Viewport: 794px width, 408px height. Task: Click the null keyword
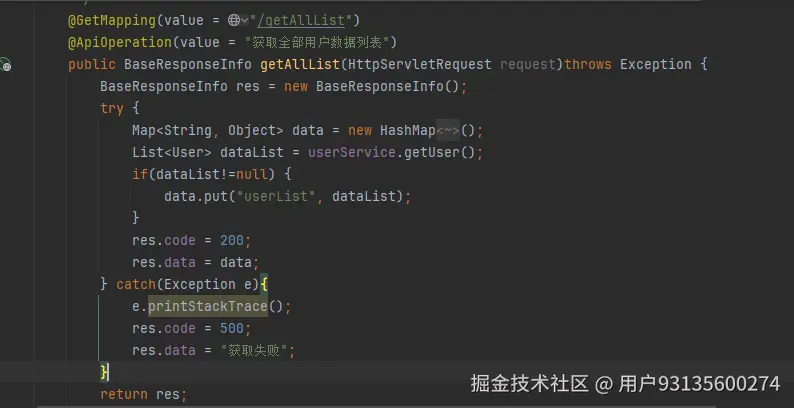tap(252, 175)
